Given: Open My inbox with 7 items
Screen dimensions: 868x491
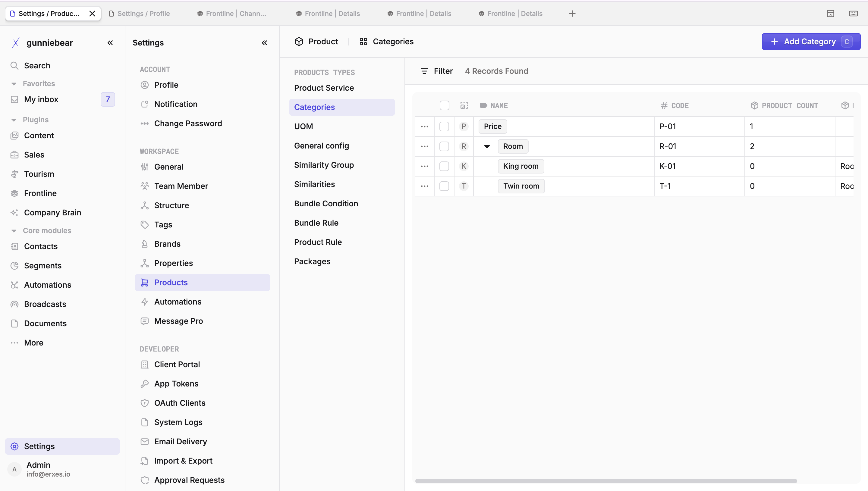Looking at the screenshot, I should (62, 99).
